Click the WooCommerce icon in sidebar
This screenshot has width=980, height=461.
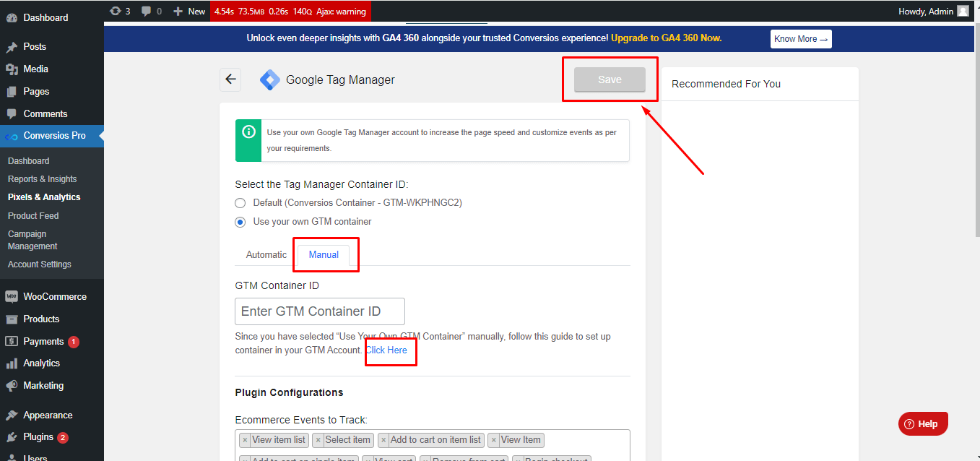point(12,296)
